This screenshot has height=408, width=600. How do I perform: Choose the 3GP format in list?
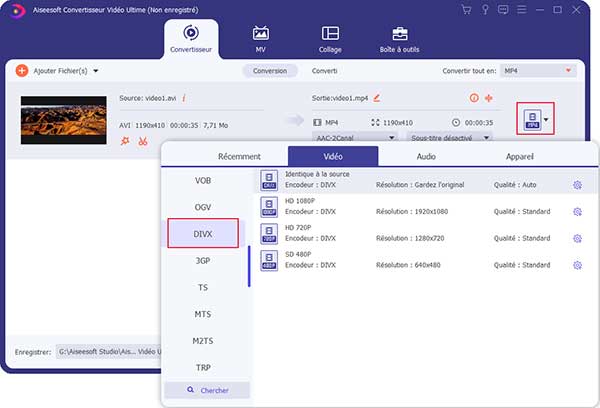tap(203, 260)
